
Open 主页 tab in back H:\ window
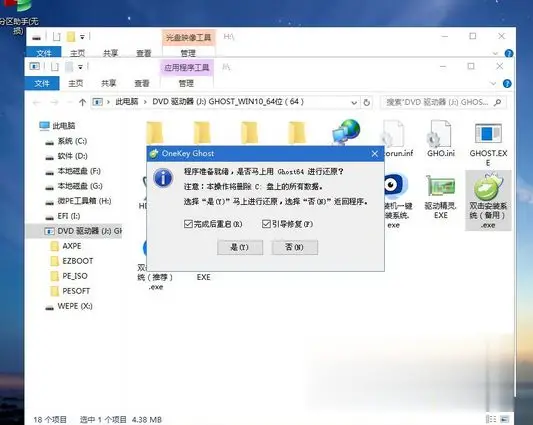pos(77,53)
